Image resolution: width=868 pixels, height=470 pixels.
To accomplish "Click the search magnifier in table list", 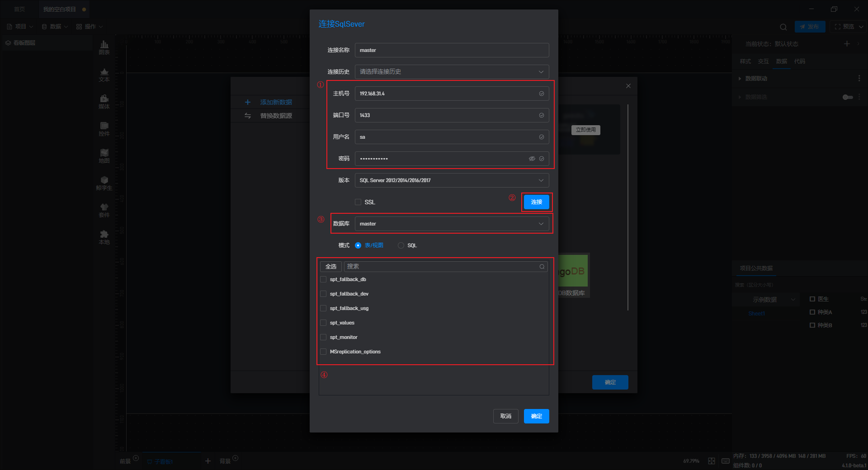I will coord(542,267).
